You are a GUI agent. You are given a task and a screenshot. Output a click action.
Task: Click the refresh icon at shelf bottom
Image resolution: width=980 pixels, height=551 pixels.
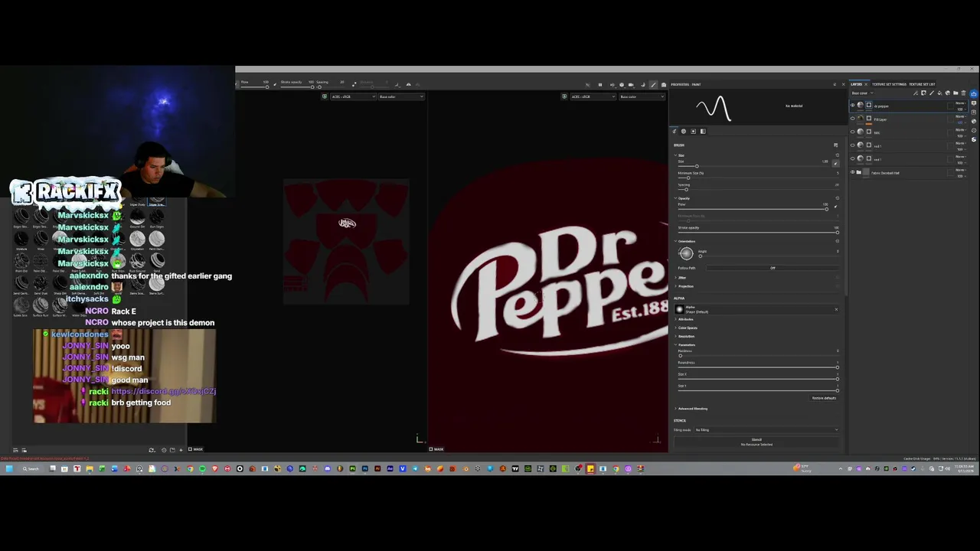tap(152, 450)
